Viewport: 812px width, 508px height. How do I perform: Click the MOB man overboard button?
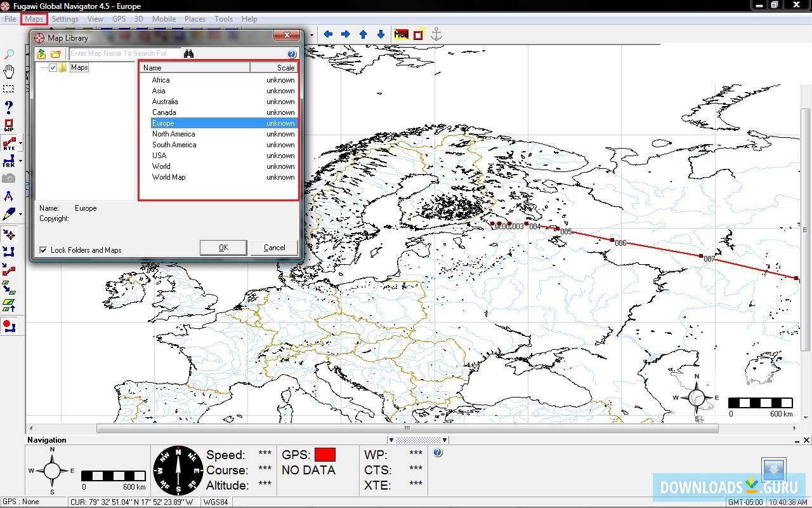click(x=401, y=35)
